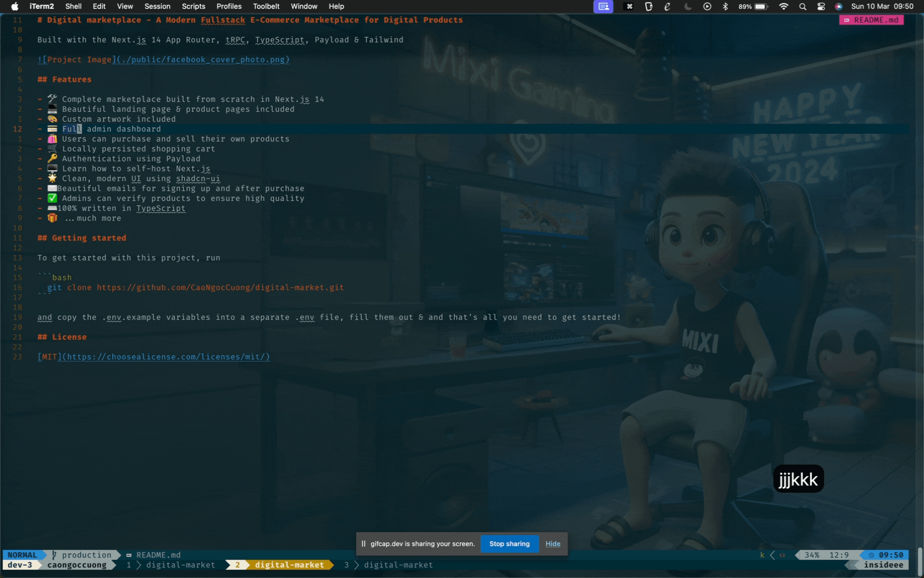
Task: Click the dev-3 tmux session name
Action: (x=20, y=565)
